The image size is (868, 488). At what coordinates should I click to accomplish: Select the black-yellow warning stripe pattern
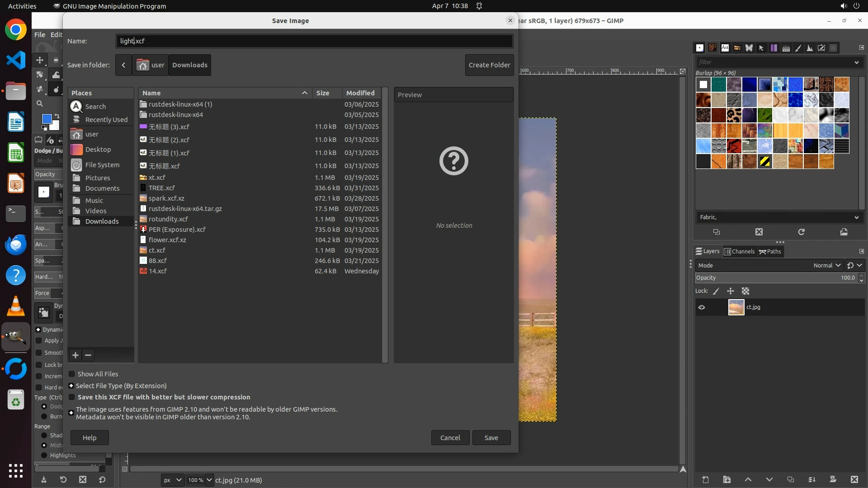coord(765,161)
